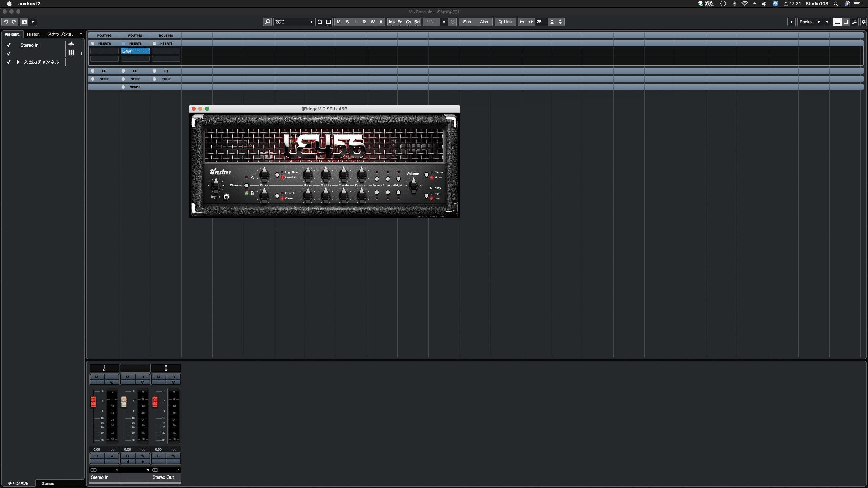Uncheck the Stereo In visibility checkbox
The width and height of the screenshot is (868, 488).
point(8,45)
